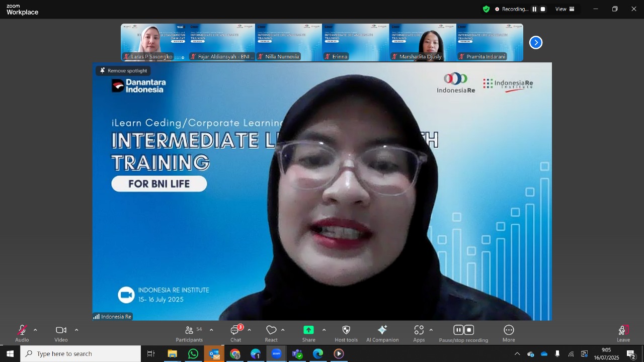Open File Explorer from taskbar
The height and width of the screenshot is (362, 644).
(x=172, y=354)
